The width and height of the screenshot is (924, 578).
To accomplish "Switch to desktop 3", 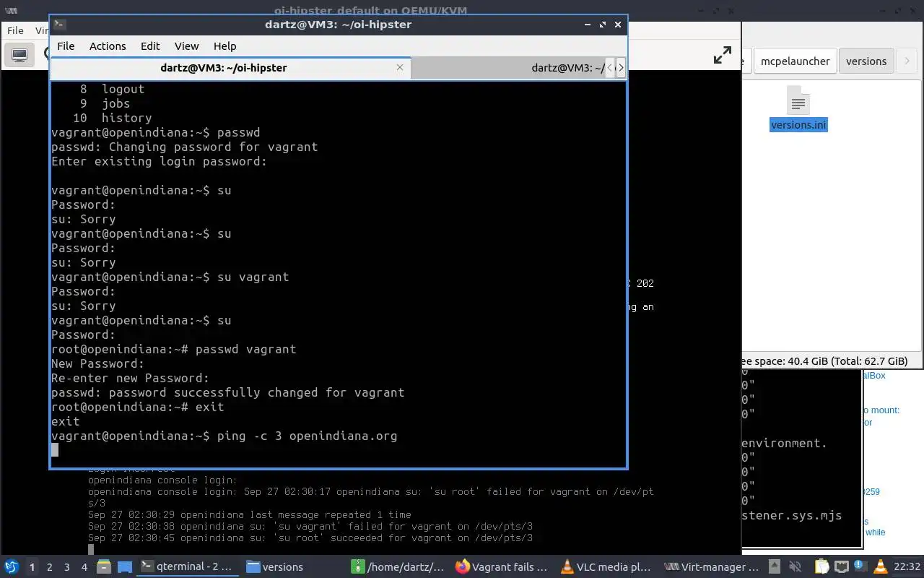I will coord(67,566).
